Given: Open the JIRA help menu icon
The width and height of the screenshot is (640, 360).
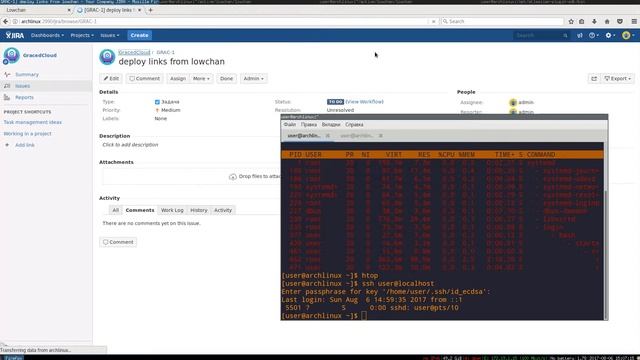Looking at the screenshot, I should coord(593,36).
